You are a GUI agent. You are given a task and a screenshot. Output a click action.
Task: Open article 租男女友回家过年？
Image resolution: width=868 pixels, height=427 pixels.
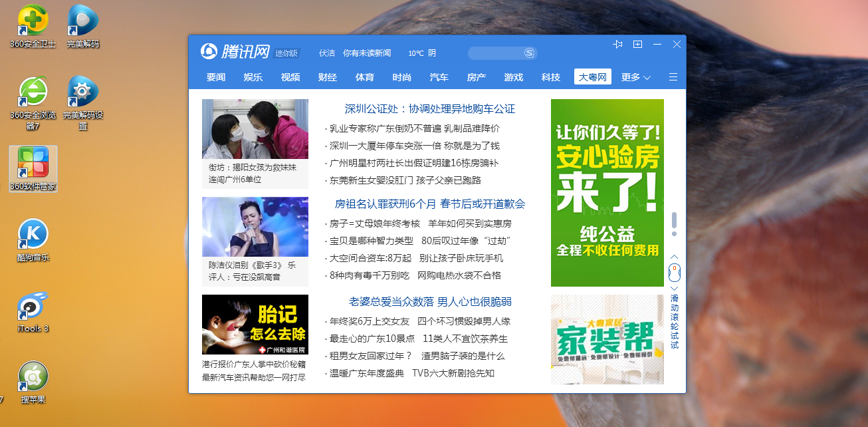(x=371, y=356)
